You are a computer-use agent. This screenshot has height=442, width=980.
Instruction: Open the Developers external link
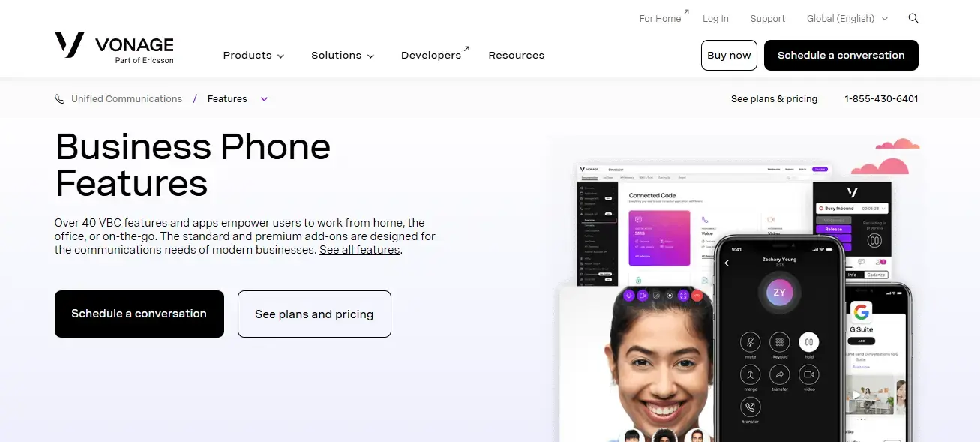(x=435, y=54)
